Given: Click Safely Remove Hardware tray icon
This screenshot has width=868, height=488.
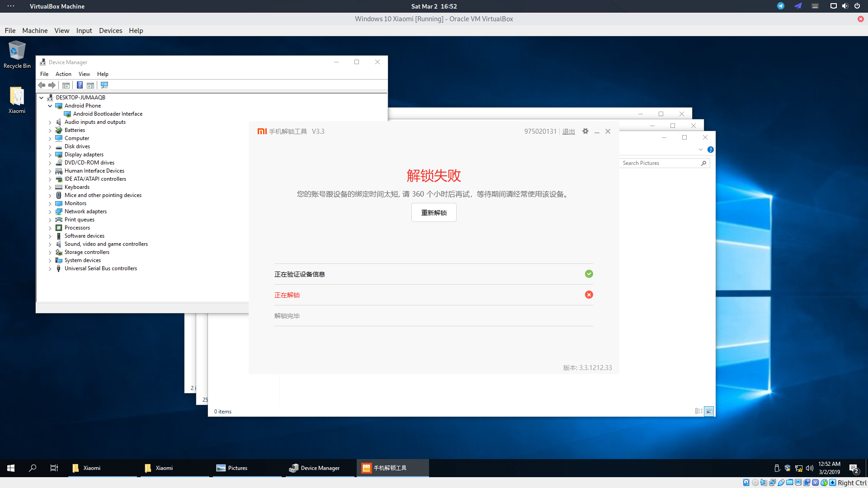Looking at the screenshot, I should (777, 468).
